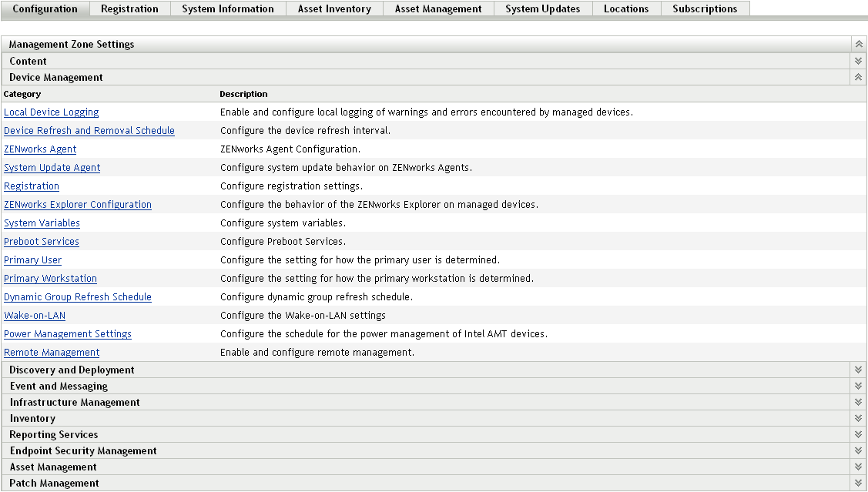Expand the Inventory section

pyautogui.click(x=857, y=417)
